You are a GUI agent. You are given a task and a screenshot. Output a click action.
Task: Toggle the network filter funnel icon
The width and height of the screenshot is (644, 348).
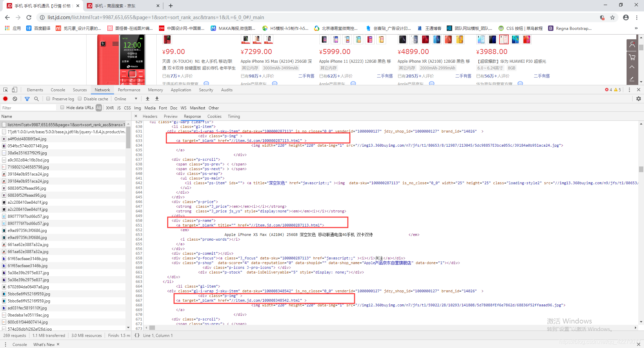pos(27,99)
